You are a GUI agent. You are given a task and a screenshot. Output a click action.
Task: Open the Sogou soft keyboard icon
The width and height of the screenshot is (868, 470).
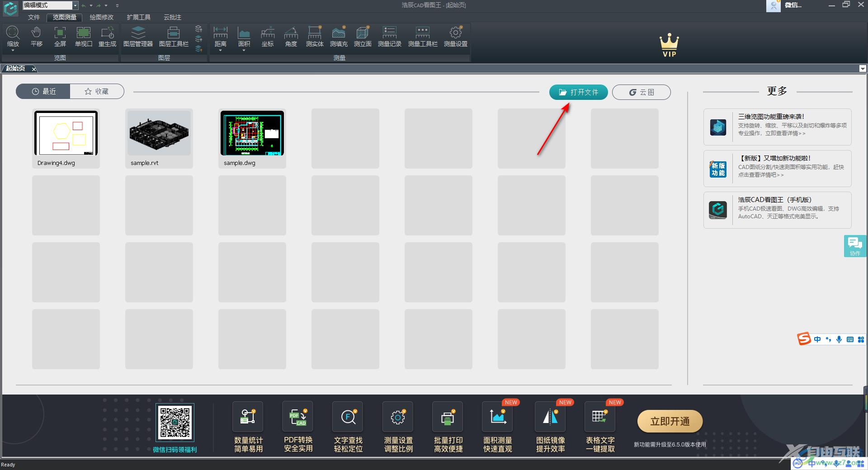[850, 339]
